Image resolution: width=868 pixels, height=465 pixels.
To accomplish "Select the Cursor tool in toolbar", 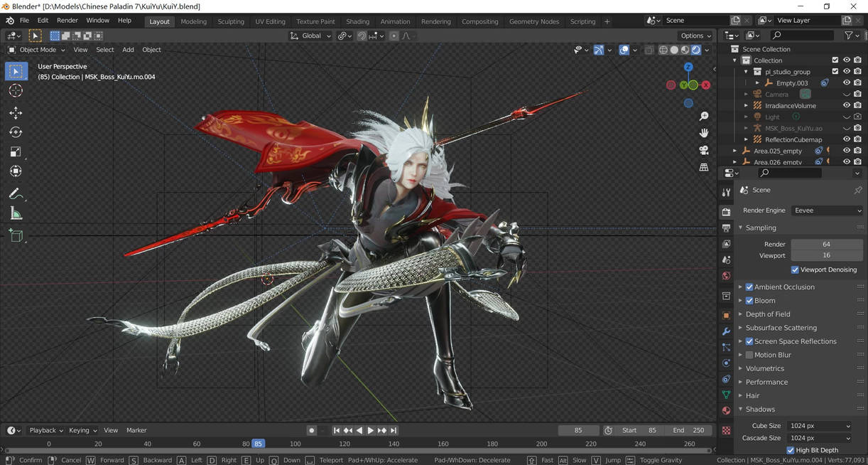I will pos(16,91).
